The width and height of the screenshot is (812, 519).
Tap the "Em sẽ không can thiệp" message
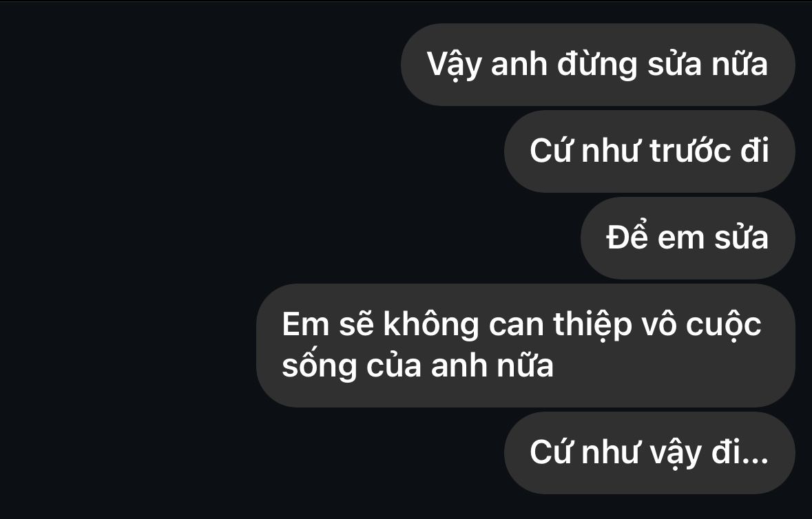pyautogui.click(x=525, y=345)
